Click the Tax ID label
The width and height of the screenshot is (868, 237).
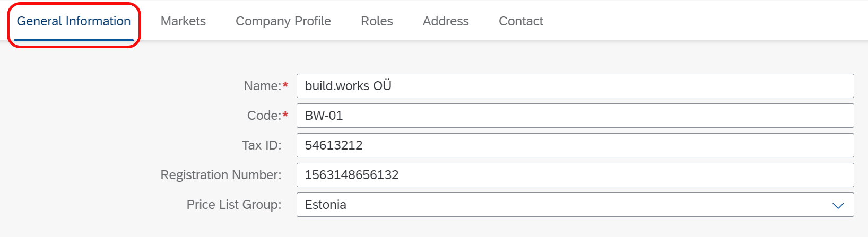262,145
